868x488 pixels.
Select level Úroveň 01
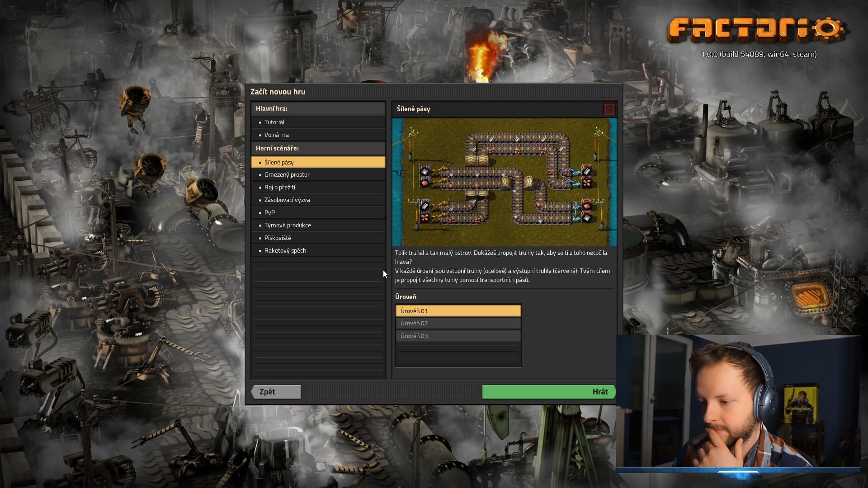[458, 311]
